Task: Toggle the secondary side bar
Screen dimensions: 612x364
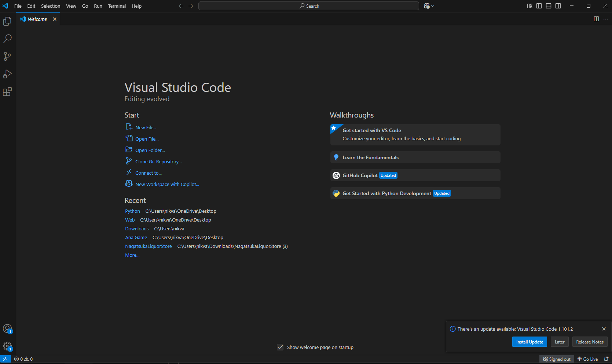Action: [558, 6]
